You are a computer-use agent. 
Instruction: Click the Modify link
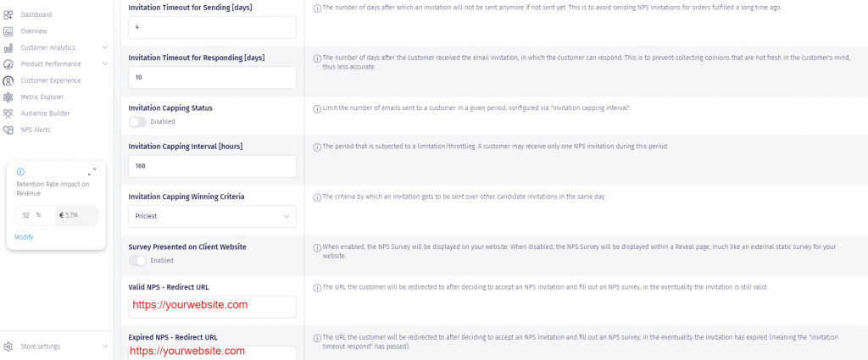click(24, 236)
